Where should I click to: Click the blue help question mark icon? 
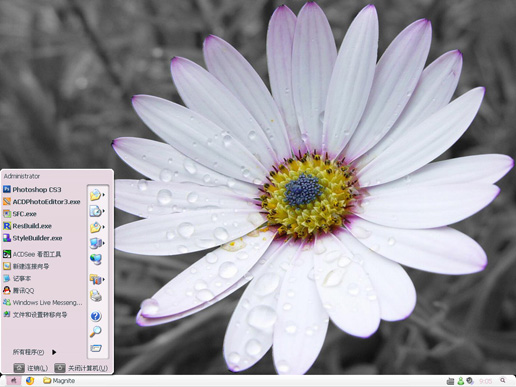pos(96,316)
